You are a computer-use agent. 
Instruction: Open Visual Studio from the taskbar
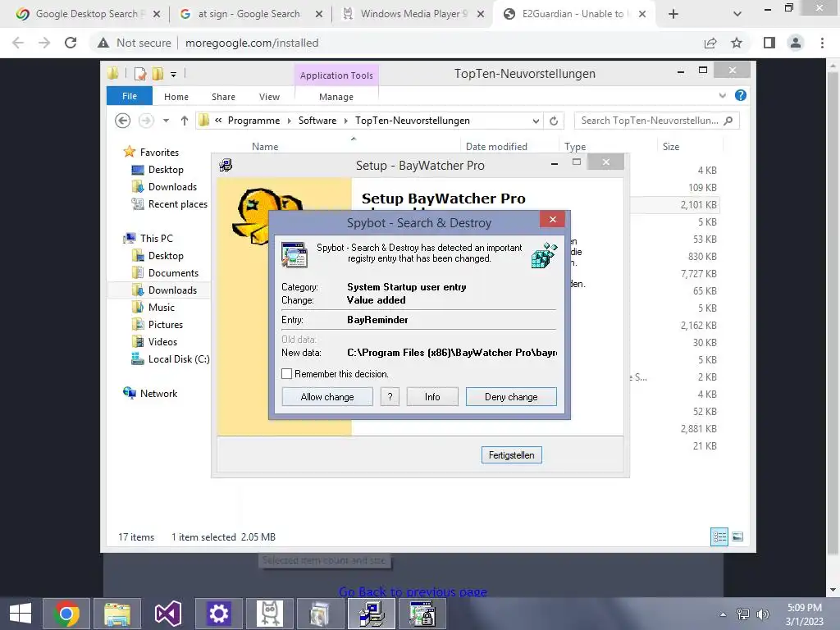point(167,614)
